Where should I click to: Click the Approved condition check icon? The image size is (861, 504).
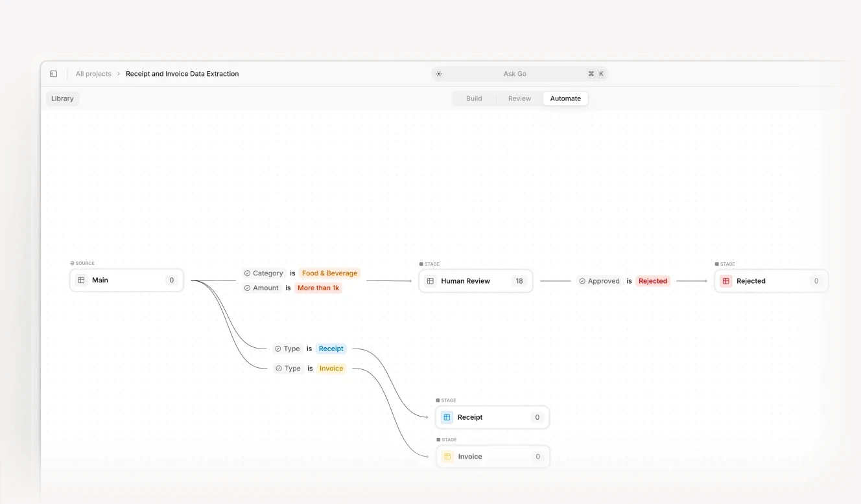582,281
